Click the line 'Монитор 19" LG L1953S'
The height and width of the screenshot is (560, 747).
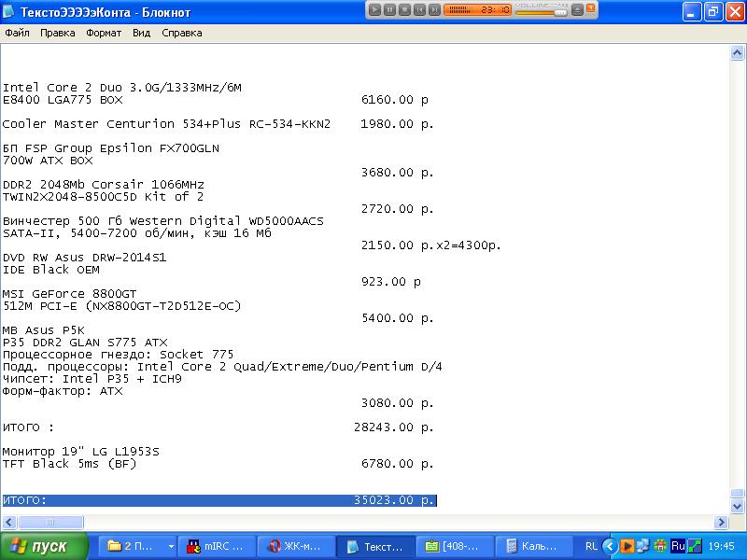[x=81, y=452]
